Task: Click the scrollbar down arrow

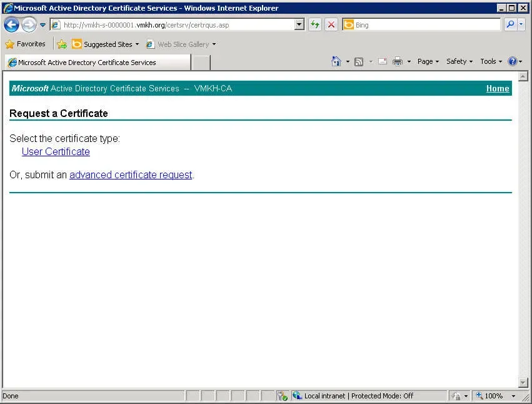Action: click(523, 383)
